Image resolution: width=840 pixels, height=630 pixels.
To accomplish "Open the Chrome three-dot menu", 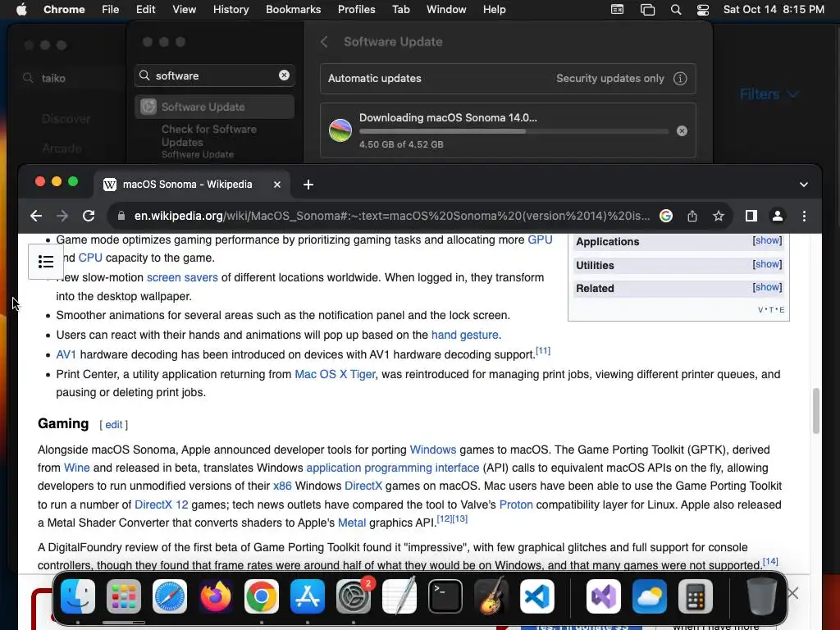I will pyautogui.click(x=804, y=216).
